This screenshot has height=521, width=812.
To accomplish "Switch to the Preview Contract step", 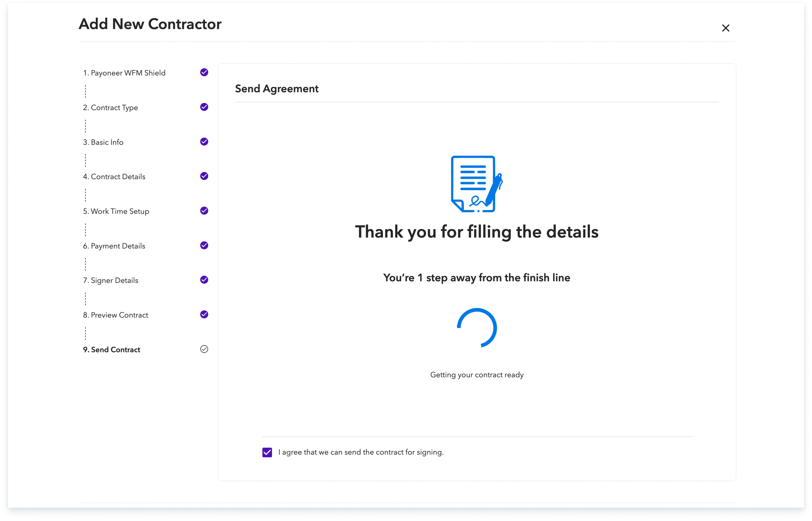I will click(x=115, y=315).
